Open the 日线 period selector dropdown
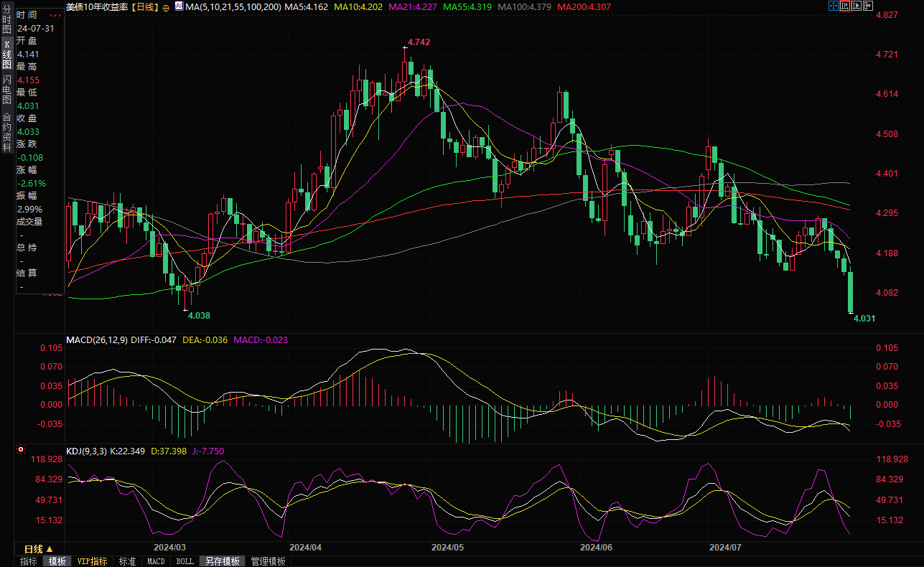 point(39,549)
